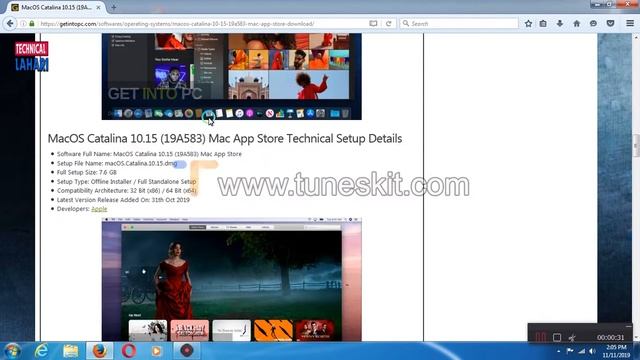Open the downloads arrow icon
Screen dimensions: 640x360
coord(560,24)
